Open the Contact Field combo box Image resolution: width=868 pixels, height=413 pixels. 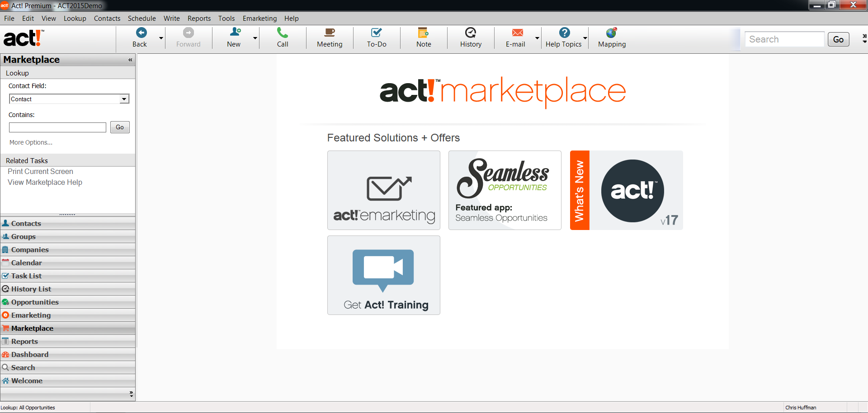point(69,99)
